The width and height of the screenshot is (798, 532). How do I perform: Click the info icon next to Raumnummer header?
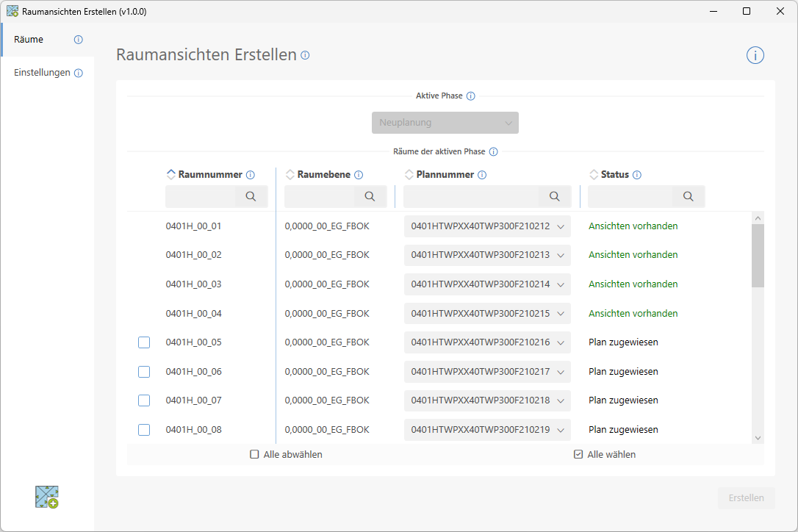click(x=251, y=175)
